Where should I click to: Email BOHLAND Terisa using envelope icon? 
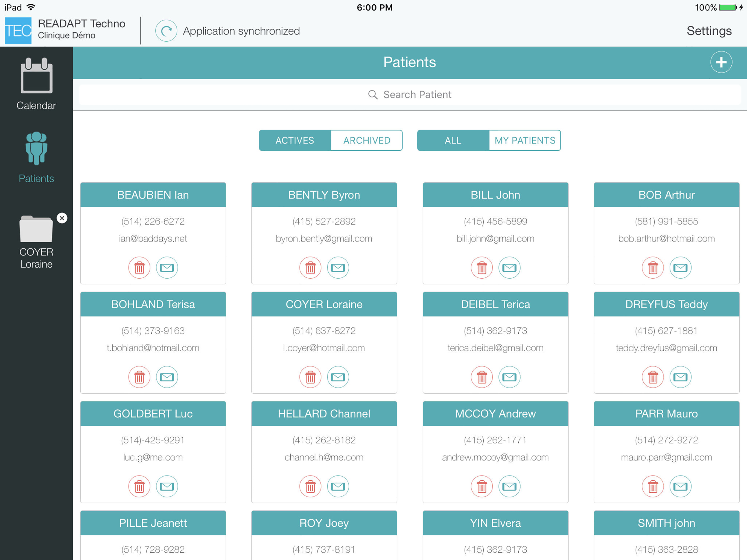[x=167, y=377]
